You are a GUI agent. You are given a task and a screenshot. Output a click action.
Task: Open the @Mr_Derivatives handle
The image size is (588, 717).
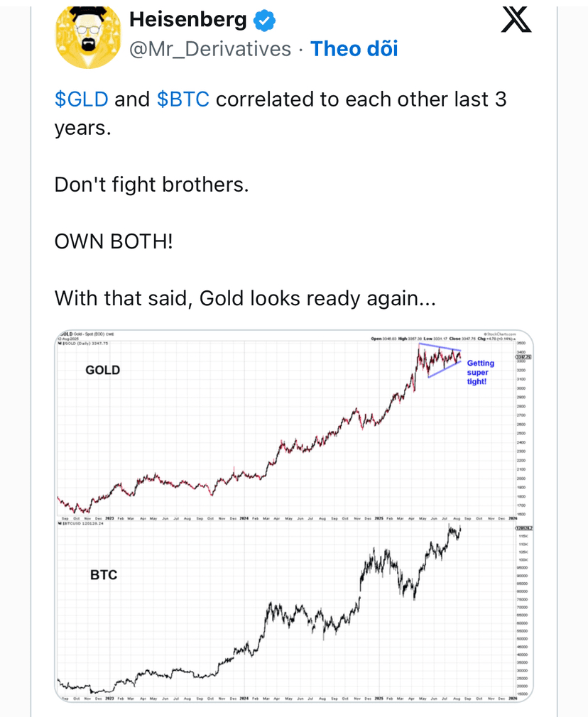coord(210,49)
